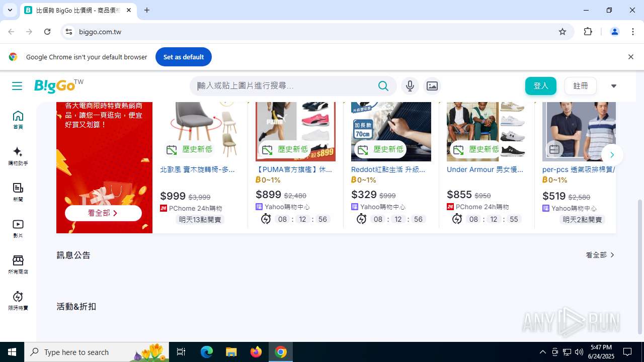Advance product carousel with right arrow
The image size is (644, 362).
[612, 155]
